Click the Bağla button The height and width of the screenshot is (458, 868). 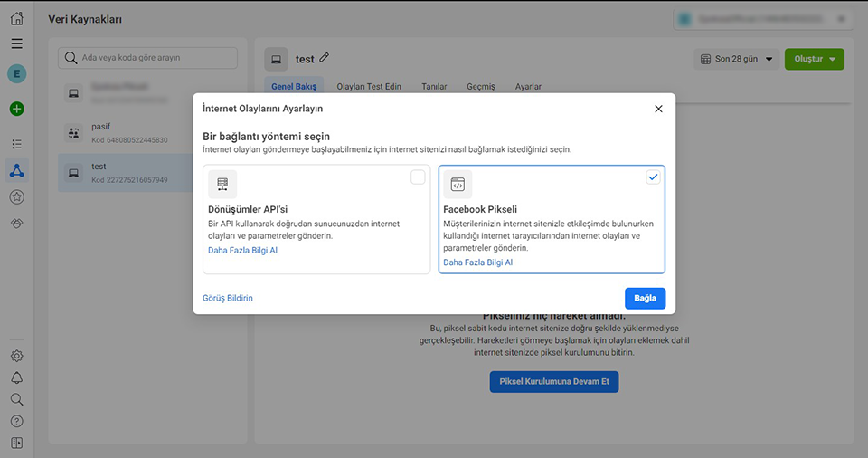[645, 299]
